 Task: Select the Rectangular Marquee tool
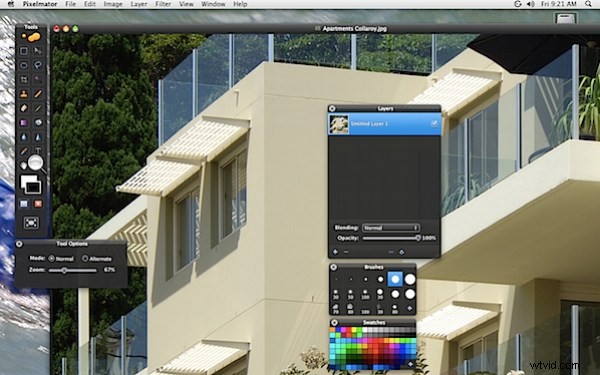pos(24,51)
